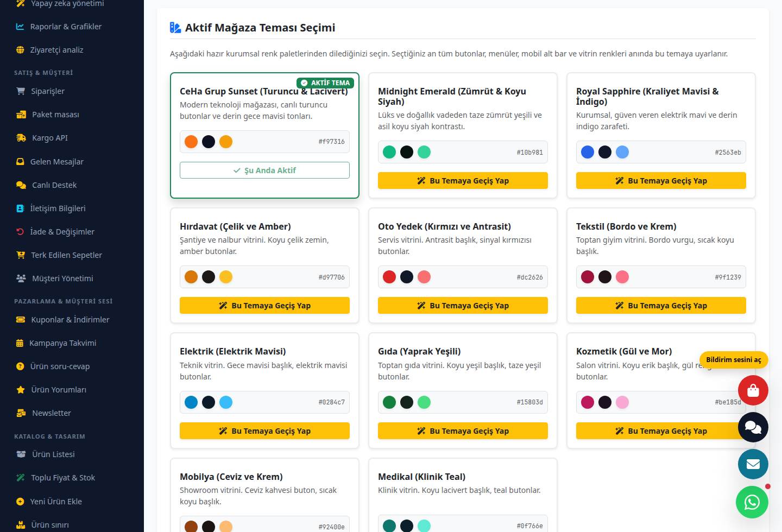The width and height of the screenshot is (782, 532).
Task: Click the teal swatch in Medikal card
Action: (x=389, y=525)
